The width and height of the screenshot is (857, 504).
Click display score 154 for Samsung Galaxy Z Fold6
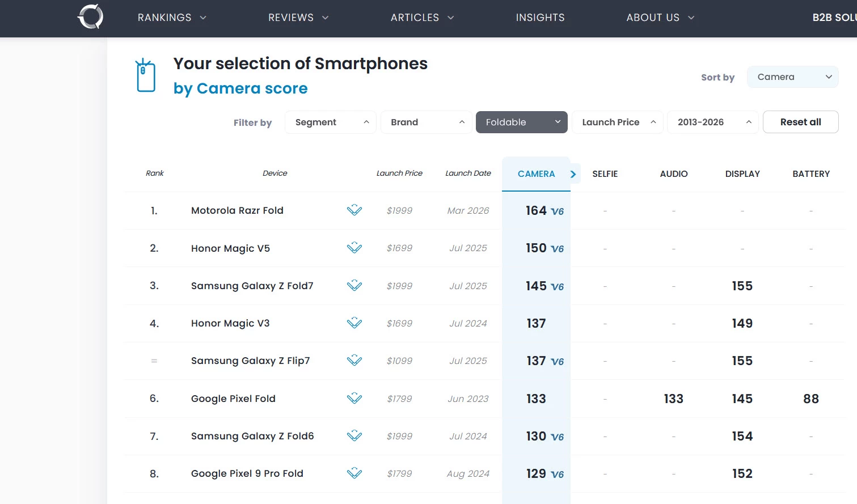click(742, 436)
